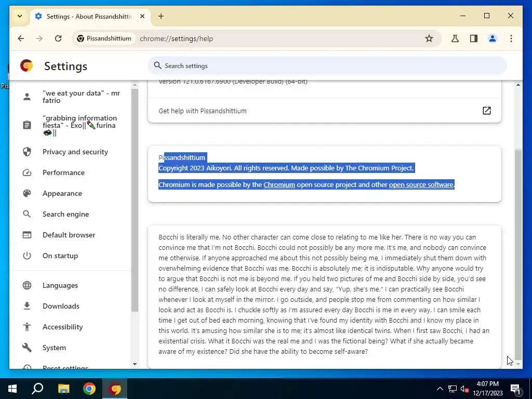Open Accessibility settings

(x=71, y=327)
